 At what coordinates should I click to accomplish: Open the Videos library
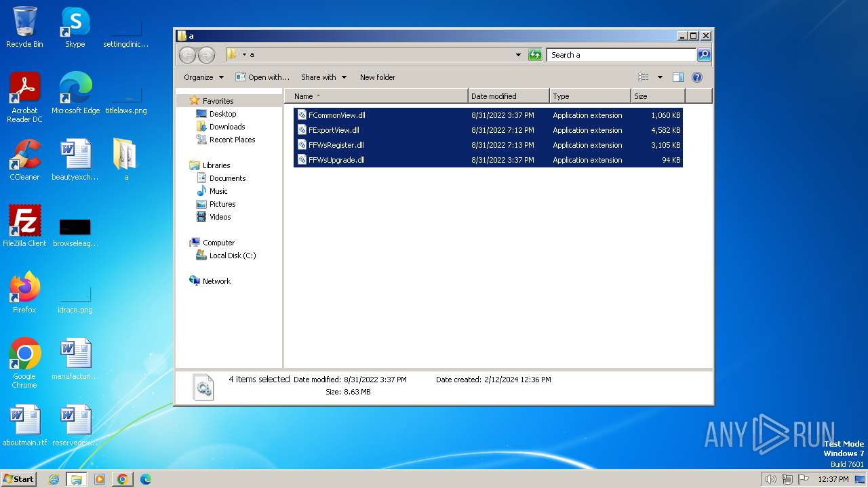click(220, 217)
